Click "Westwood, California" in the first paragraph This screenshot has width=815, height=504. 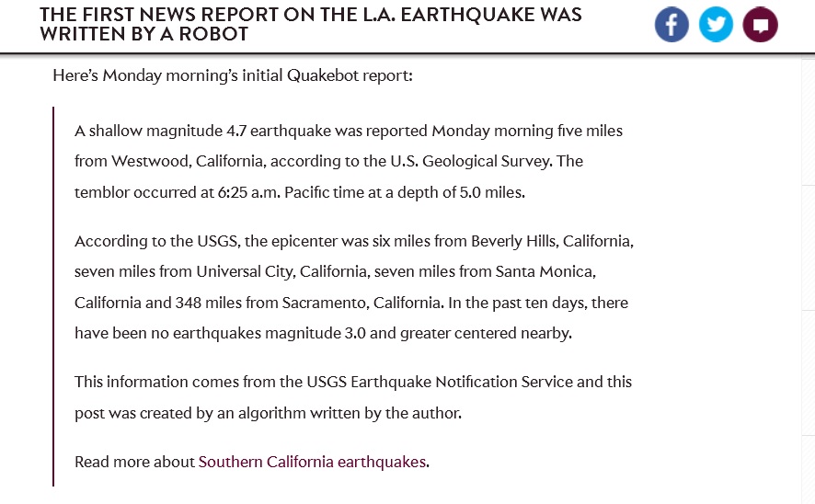click(x=189, y=161)
